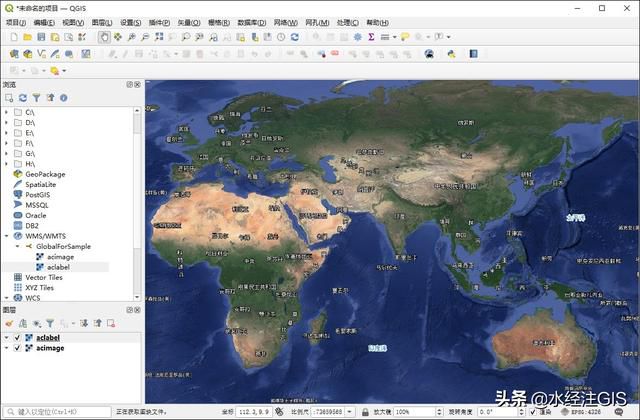640x420 pixels.
Task: Click the locator search field
Action: (57, 412)
